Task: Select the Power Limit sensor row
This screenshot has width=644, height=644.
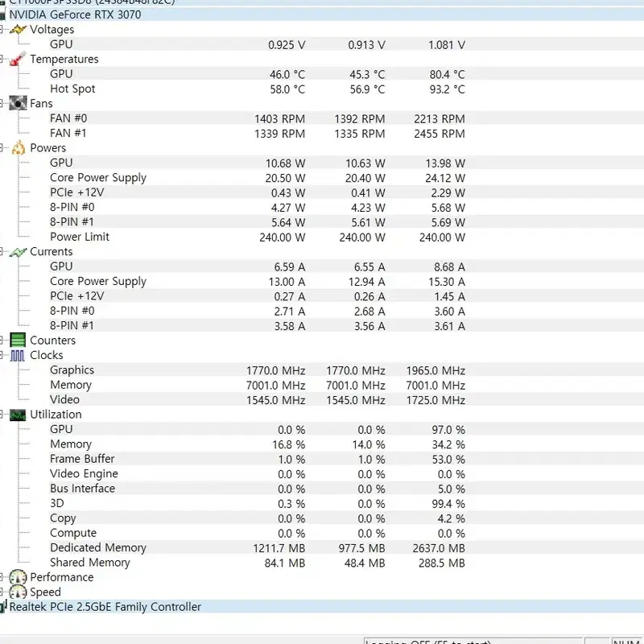Action: (322, 237)
